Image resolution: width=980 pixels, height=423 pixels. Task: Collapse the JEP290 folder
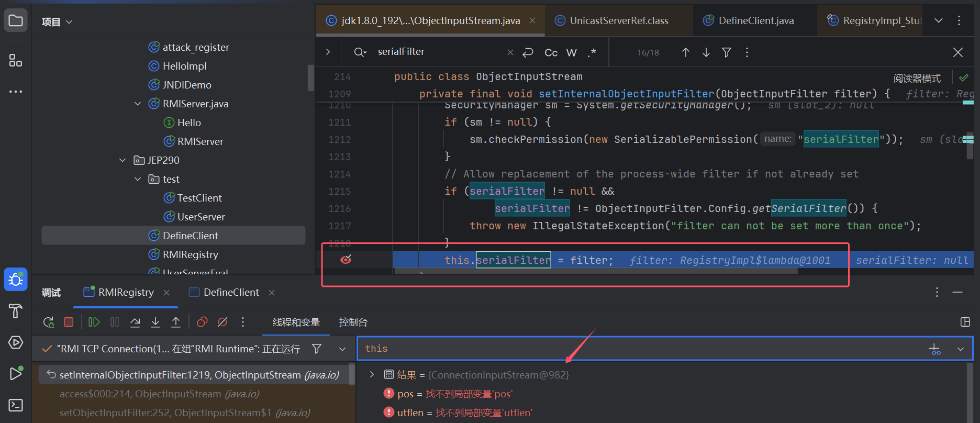[x=122, y=160]
